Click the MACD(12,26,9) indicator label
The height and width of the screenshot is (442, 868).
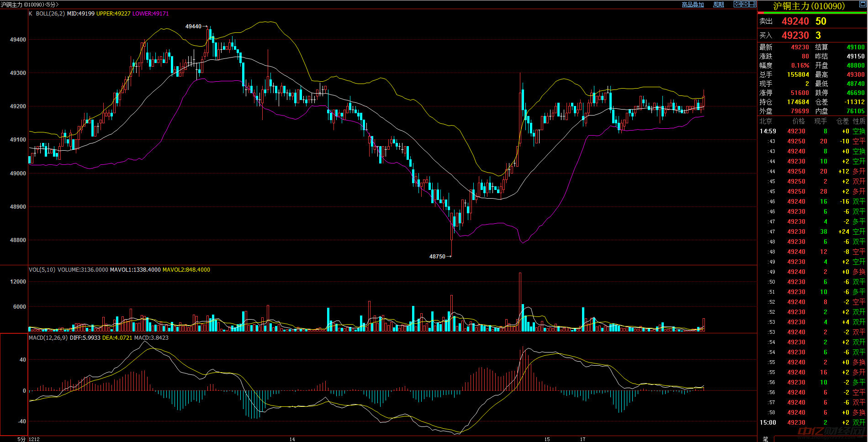point(48,338)
